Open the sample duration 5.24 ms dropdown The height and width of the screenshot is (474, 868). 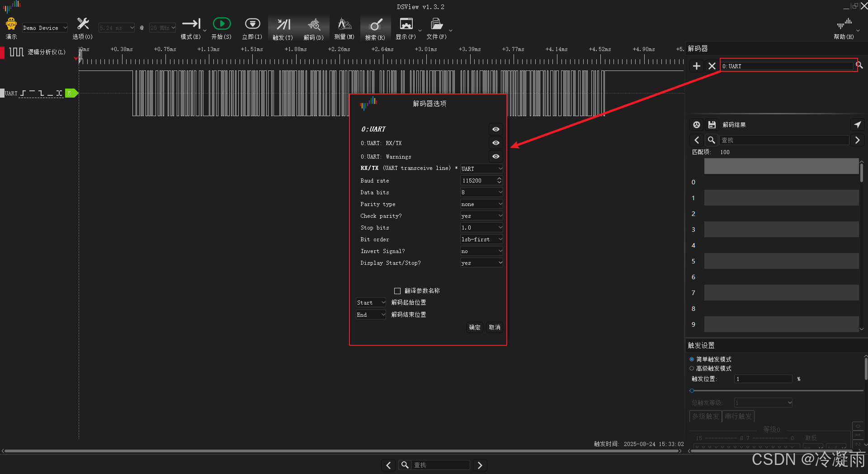[x=117, y=28]
